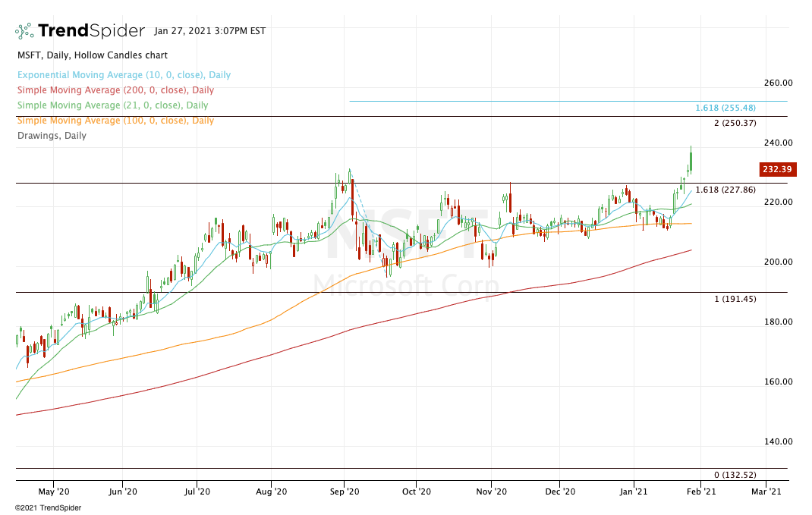Click the 180.00 price axis label
Screen dimensions: 812x515
coord(779,322)
